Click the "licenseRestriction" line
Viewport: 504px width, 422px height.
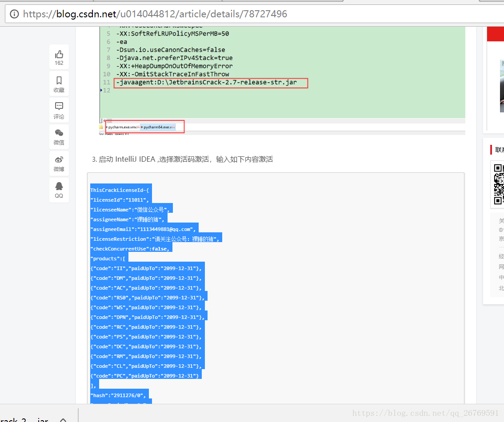(x=156, y=239)
